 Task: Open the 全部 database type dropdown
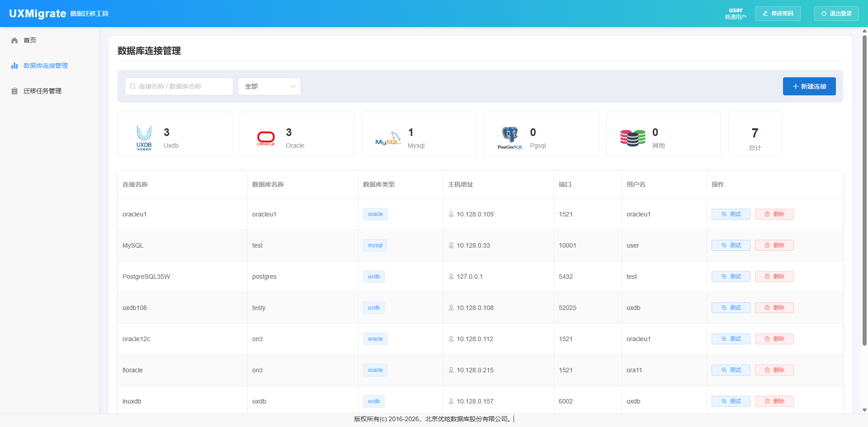pos(269,86)
